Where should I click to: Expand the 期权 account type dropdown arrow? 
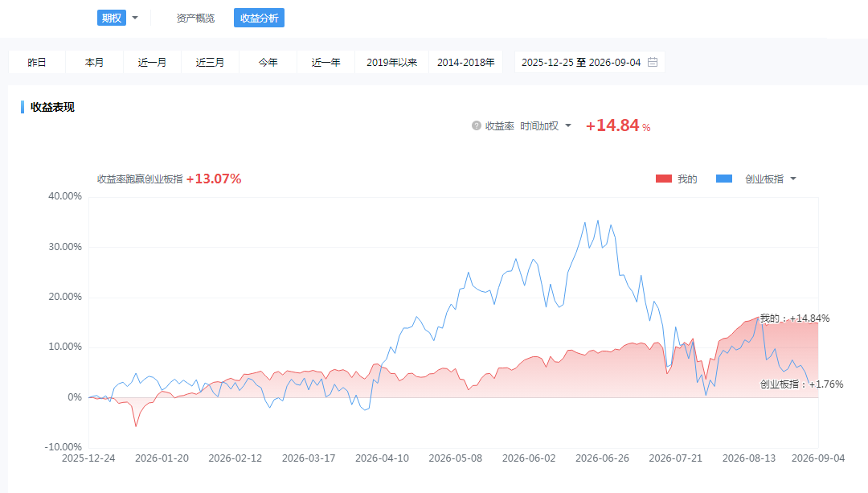click(x=135, y=18)
